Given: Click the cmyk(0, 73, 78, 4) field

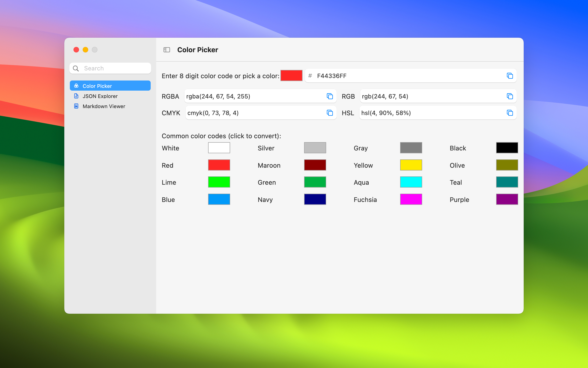Looking at the screenshot, I should 261,113.
